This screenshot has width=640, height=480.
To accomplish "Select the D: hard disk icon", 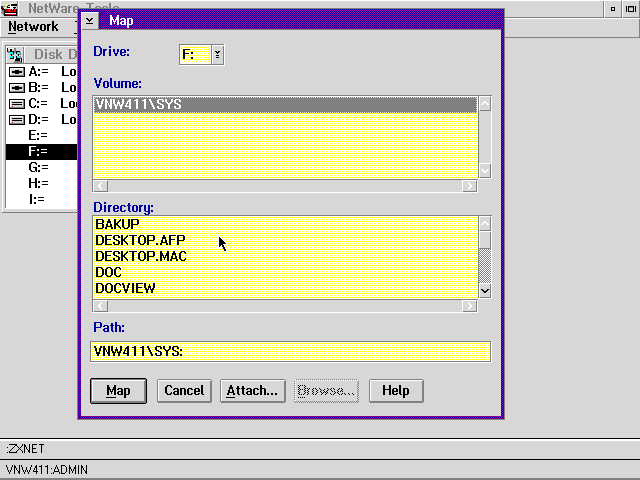I will [x=17, y=120].
